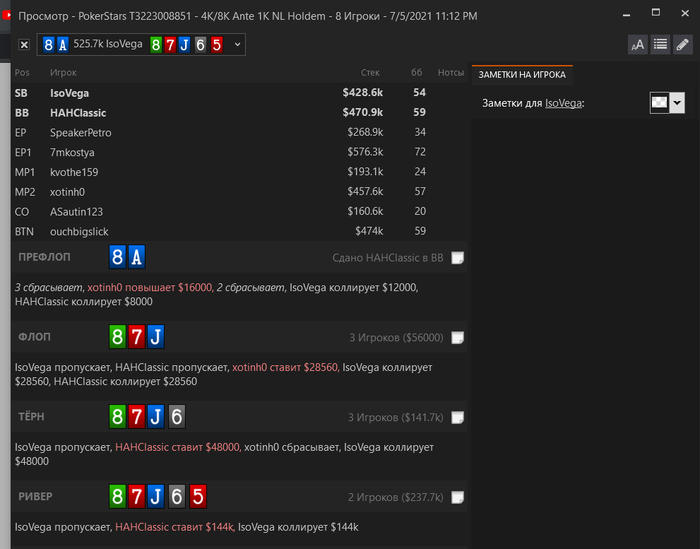This screenshot has height=549, width=700.
Task: Click the pencil edit icon
Action: point(683,45)
